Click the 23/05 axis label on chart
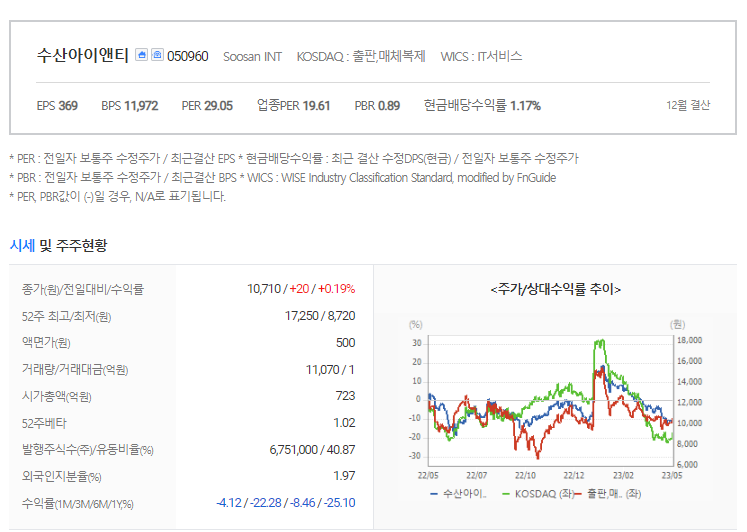 click(672, 475)
